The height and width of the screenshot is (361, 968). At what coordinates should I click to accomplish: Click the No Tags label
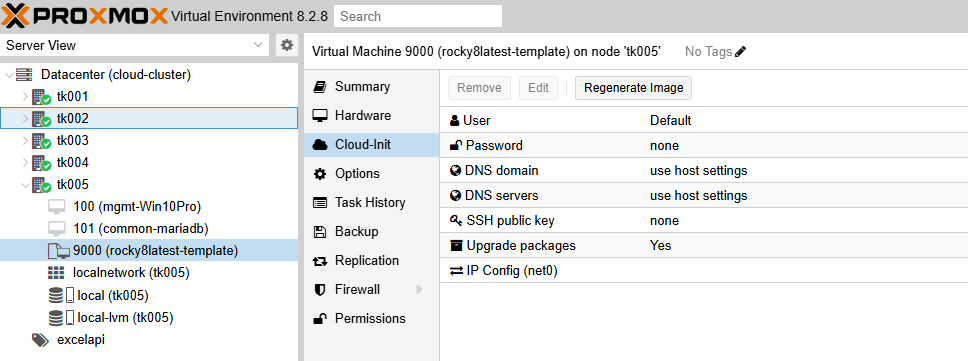[x=708, y=52]
